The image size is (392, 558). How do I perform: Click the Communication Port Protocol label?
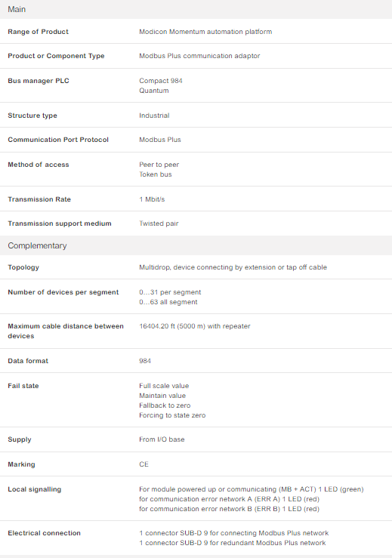(58, 140)
